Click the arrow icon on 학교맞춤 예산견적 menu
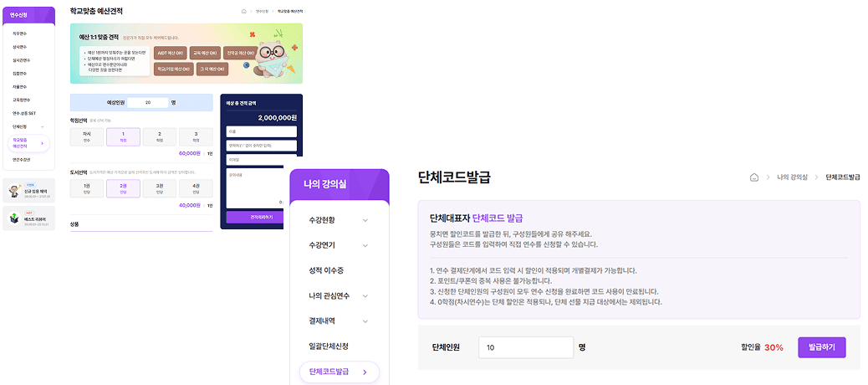This screenshot has height=385, width=868. (x=44, y=143)
